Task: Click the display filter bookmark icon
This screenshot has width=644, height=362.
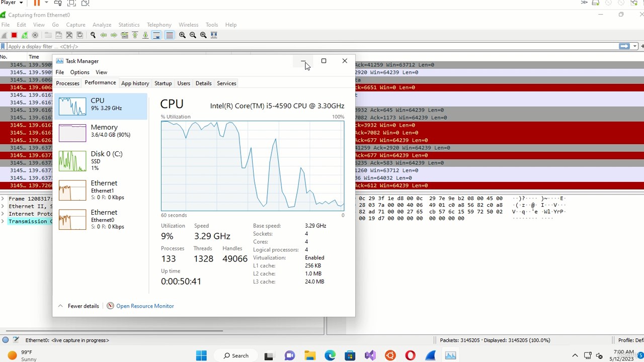Action: pos(4,46)
